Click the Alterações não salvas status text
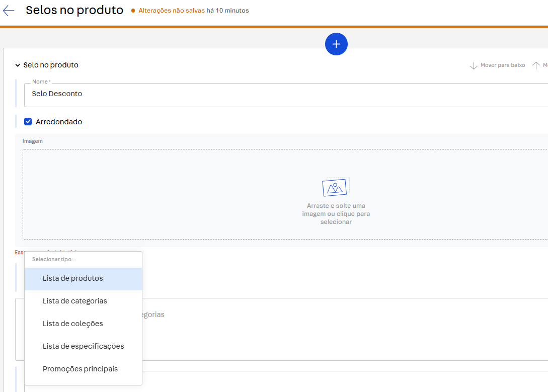 coord(172,11)
